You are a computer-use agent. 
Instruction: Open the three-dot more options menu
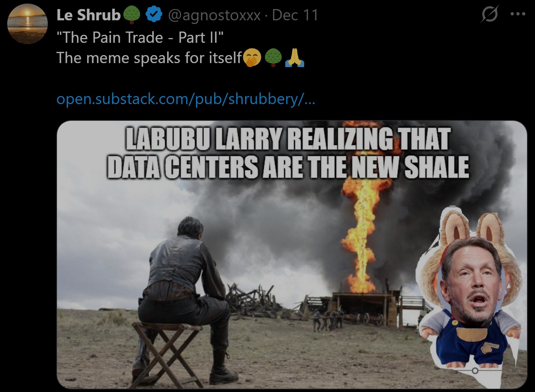click(518, 15)
